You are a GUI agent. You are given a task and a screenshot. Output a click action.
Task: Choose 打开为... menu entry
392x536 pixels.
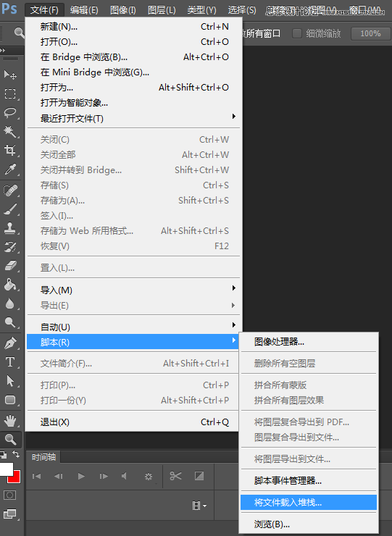coord(134,87)
